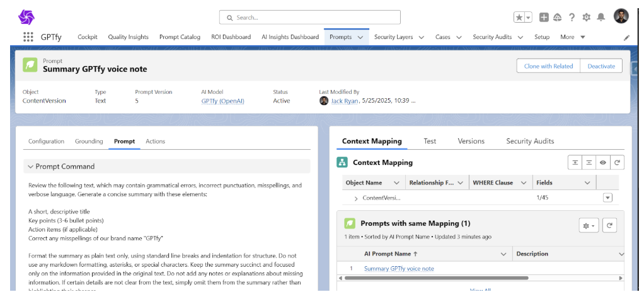Click the Clone with Related button

(548, 66)
